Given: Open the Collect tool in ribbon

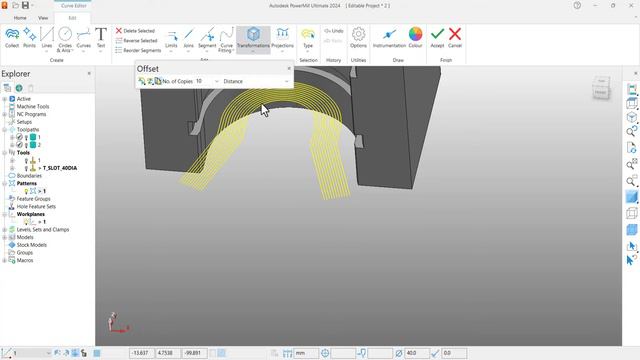Looking at the screenshot, I should coord(12,38).
